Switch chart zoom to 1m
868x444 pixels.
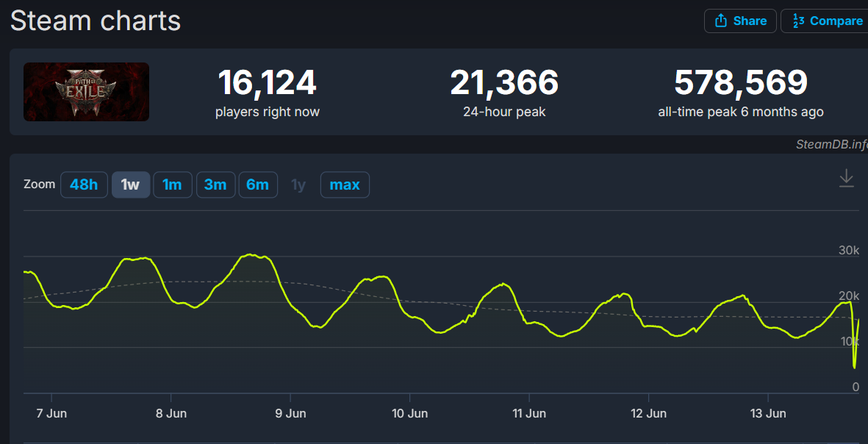[172, 185]
